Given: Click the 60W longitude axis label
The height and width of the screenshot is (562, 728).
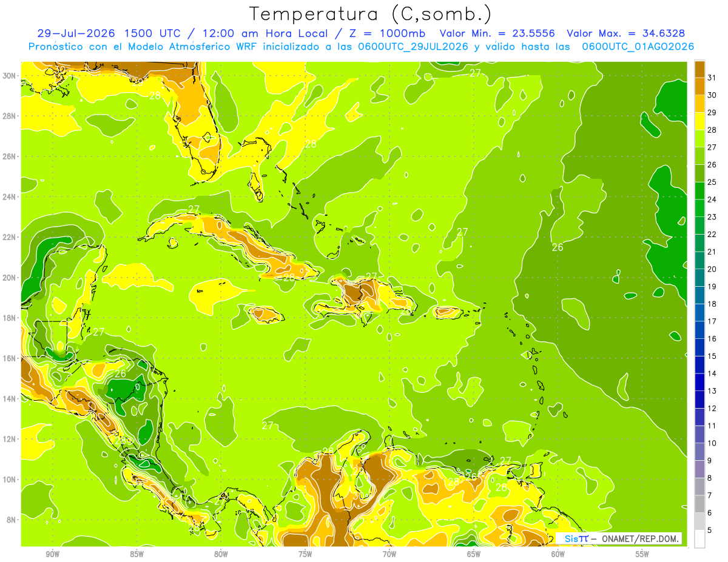Looking at the screenshot, I should [558, 555].
